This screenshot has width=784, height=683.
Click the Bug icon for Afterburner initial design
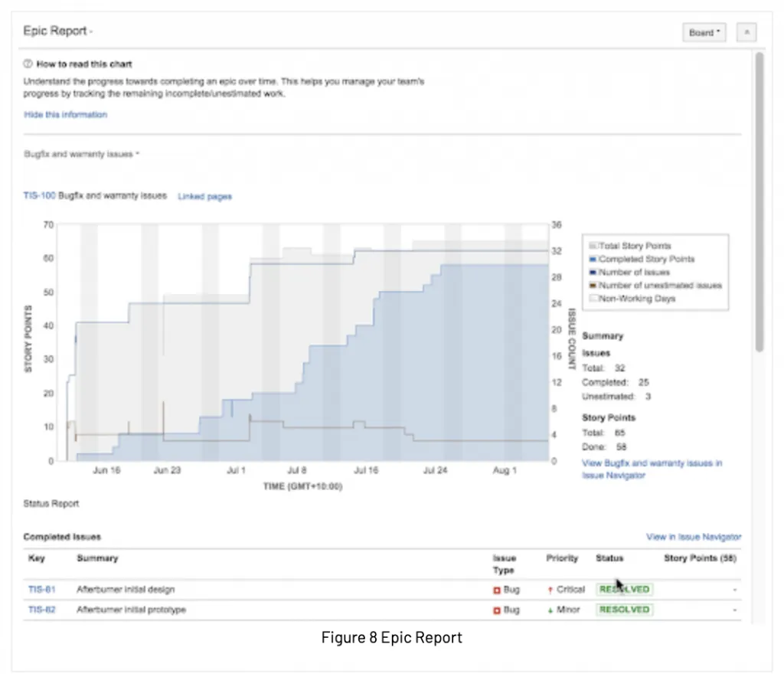point(496,590)
